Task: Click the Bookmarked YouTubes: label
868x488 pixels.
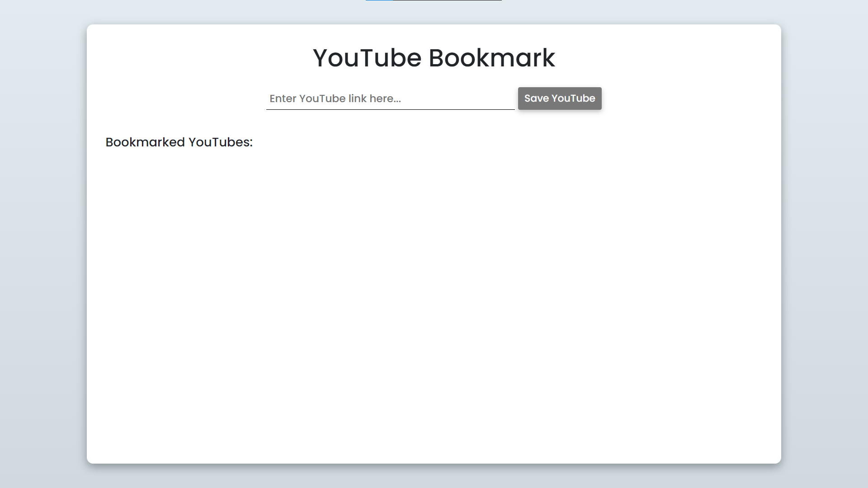Action: (179, 142)
